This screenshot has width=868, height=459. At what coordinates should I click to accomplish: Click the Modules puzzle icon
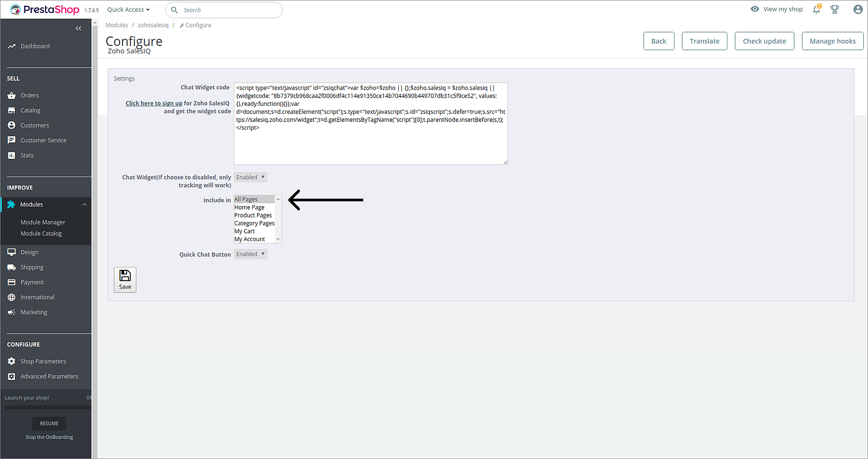11,204
